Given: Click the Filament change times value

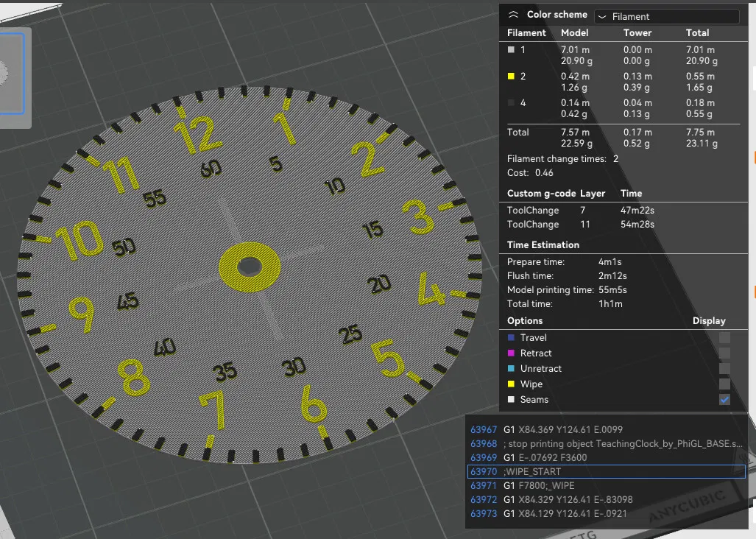Looking at the screenshot, I should tap(615, 158).
